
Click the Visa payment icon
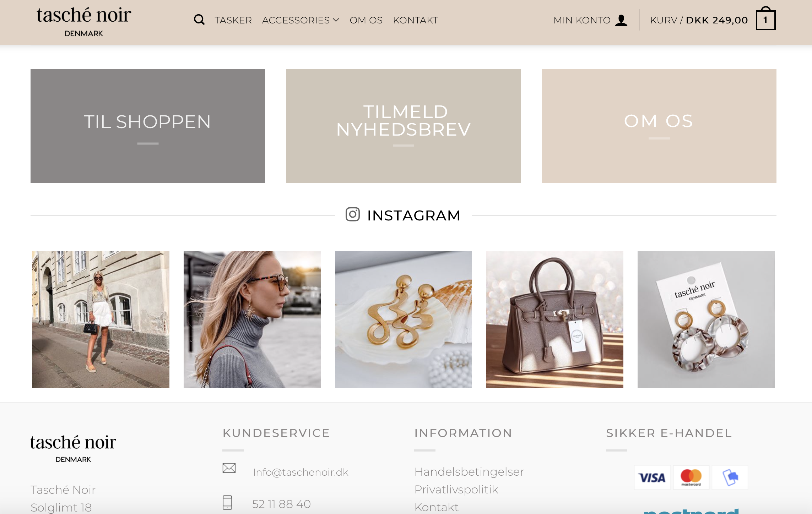[652, 478]
